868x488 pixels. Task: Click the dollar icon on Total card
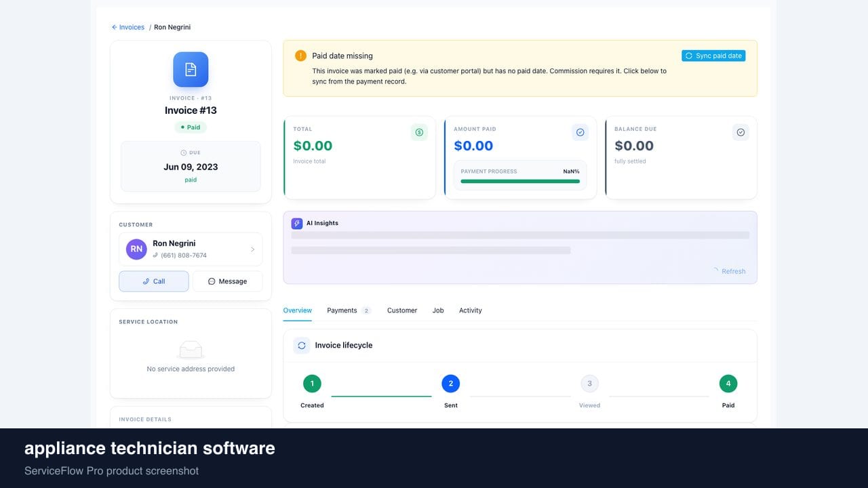point(419,132)
